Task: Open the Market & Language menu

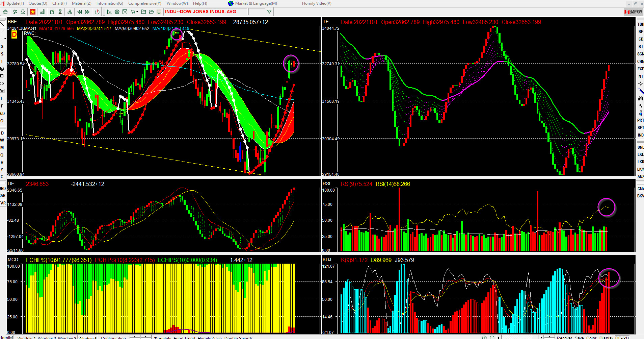Action: click(256, 3)
